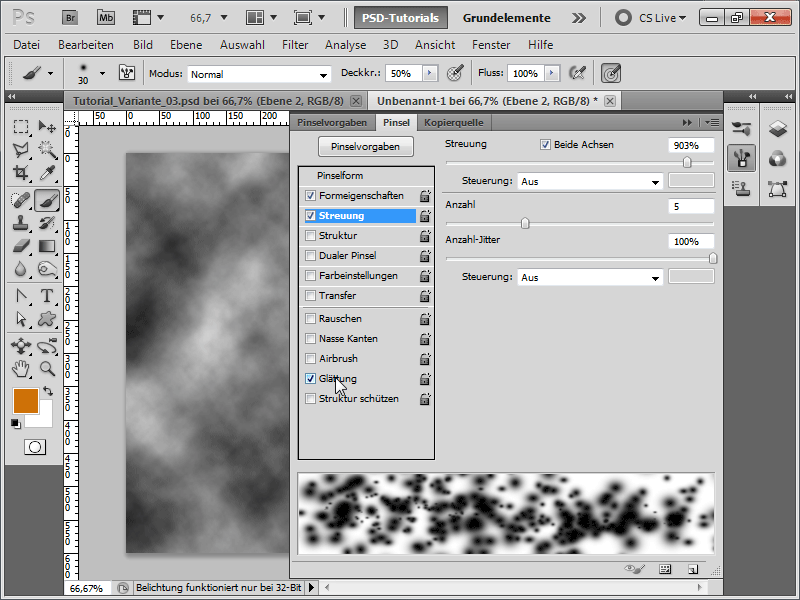800x600 pixels.
Task: Open the Fenster menu
Action: pos(491,45)
